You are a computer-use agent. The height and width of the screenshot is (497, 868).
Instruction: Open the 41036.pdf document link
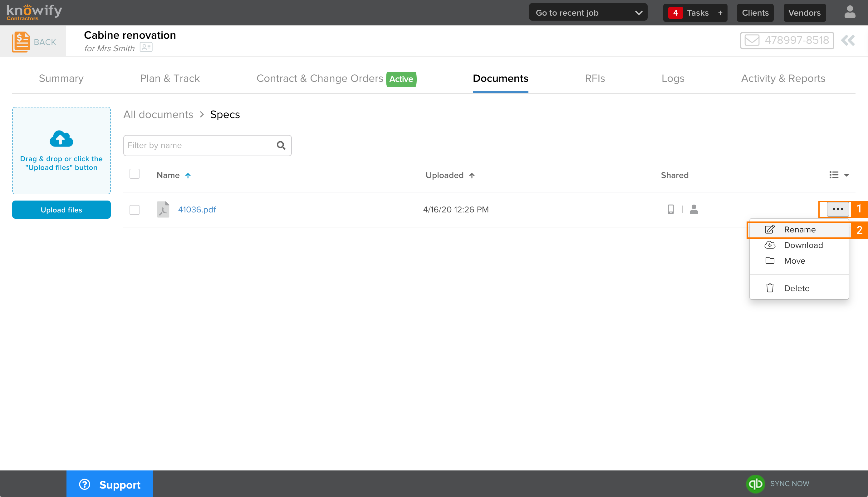click(197, 209)
